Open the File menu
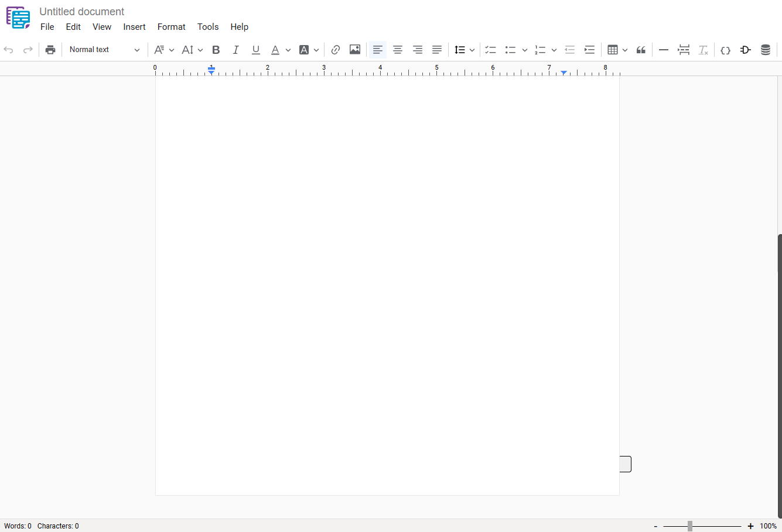 click(47, 27)
